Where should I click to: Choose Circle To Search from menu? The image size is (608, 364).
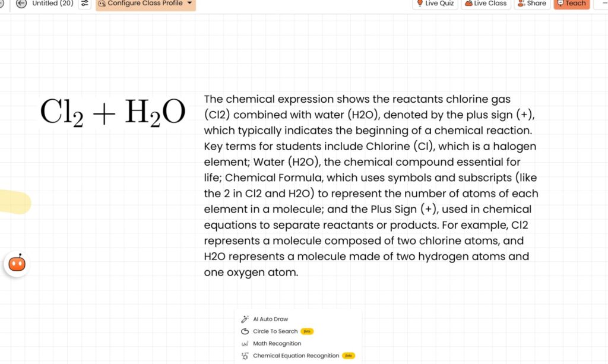pos(275,331)
